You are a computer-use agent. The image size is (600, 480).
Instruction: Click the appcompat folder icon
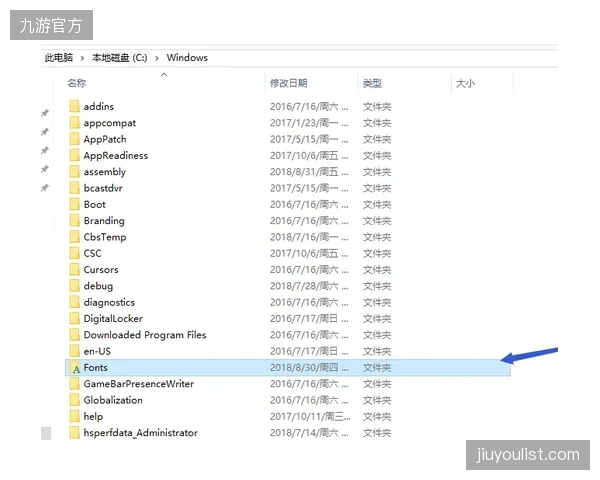75,122
